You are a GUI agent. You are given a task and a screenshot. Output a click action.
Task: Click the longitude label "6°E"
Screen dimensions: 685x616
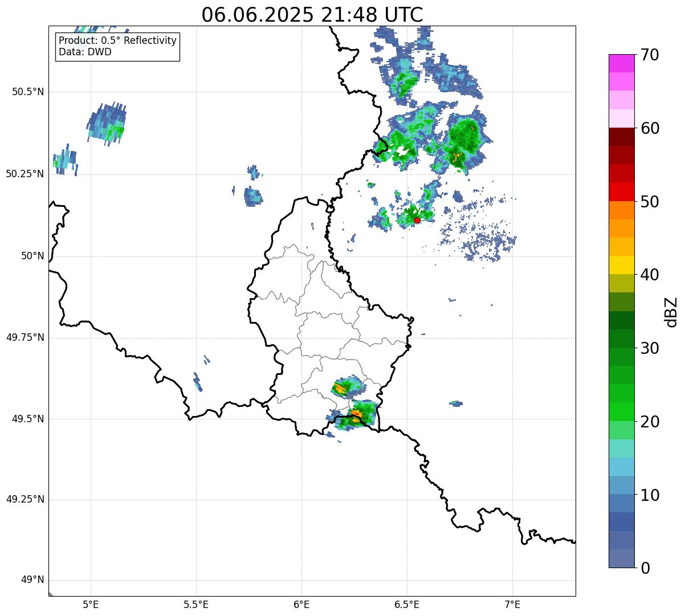[301, 605]
